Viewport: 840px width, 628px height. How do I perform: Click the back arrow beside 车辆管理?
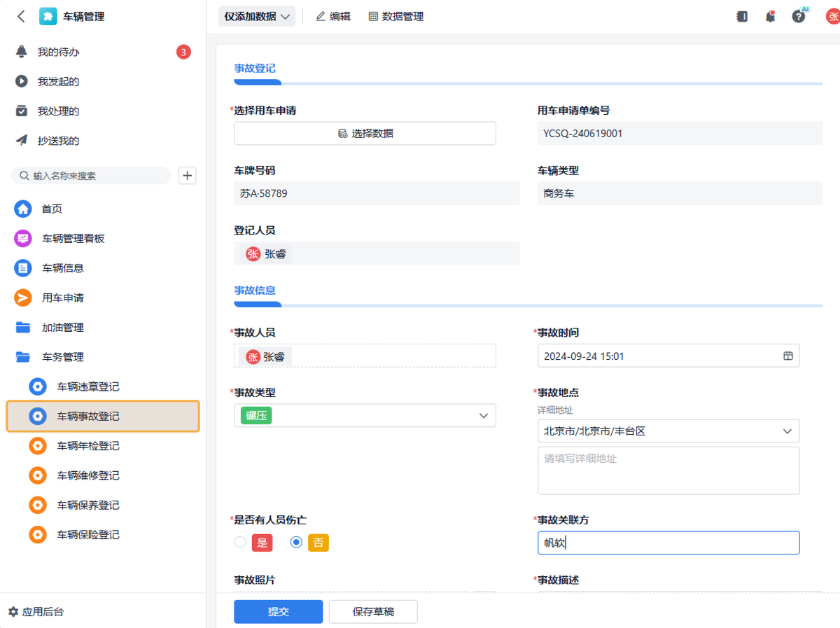(x=21, y=16)
